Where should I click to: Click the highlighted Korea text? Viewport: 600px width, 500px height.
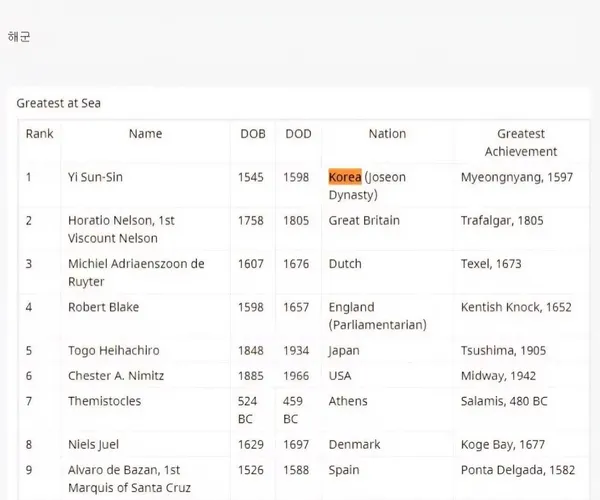pyautogui.click(x=345, y=177)
